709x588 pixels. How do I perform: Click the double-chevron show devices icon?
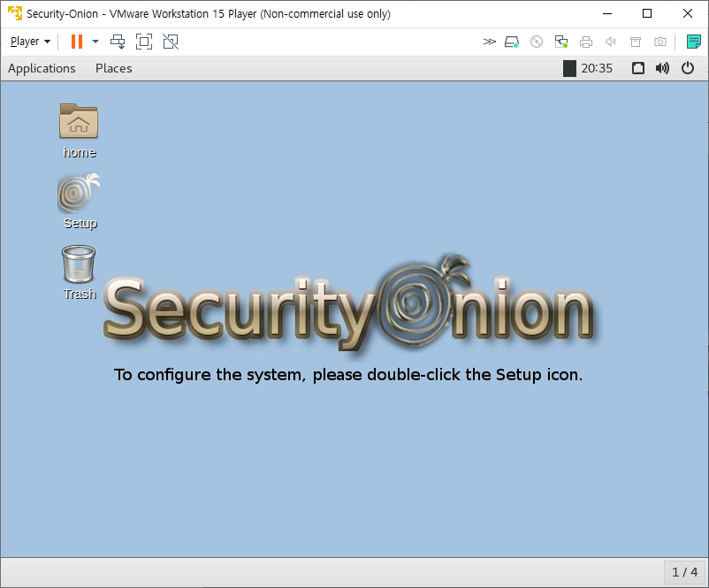click(489, 42)
